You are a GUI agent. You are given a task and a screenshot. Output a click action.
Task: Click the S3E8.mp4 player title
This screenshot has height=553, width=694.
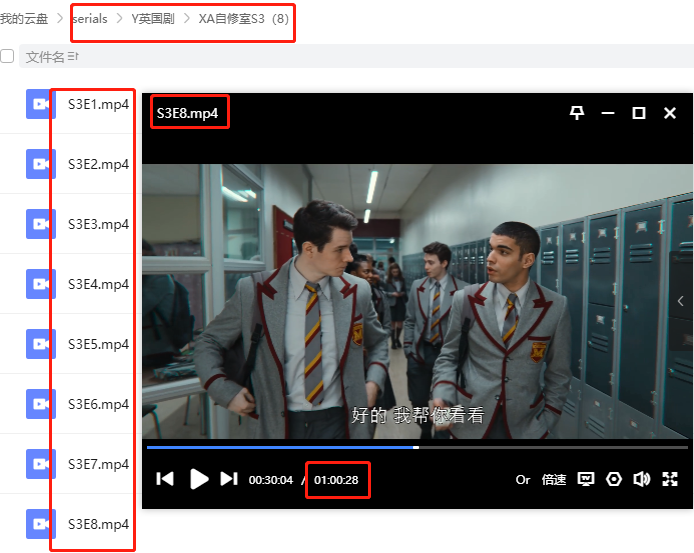187,113
